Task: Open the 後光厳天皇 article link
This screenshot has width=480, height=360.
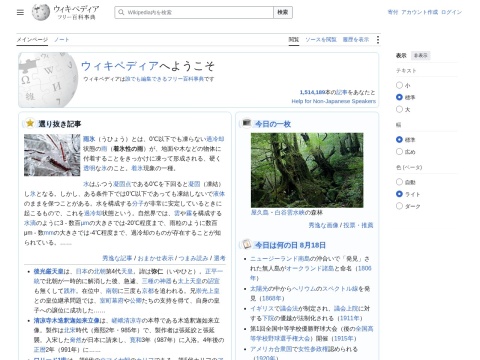Action: pos(48,272)
